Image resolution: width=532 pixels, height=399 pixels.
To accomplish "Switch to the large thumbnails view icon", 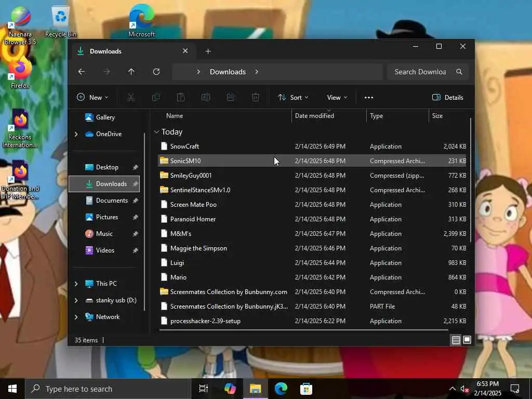I will [x=467, y=340].
